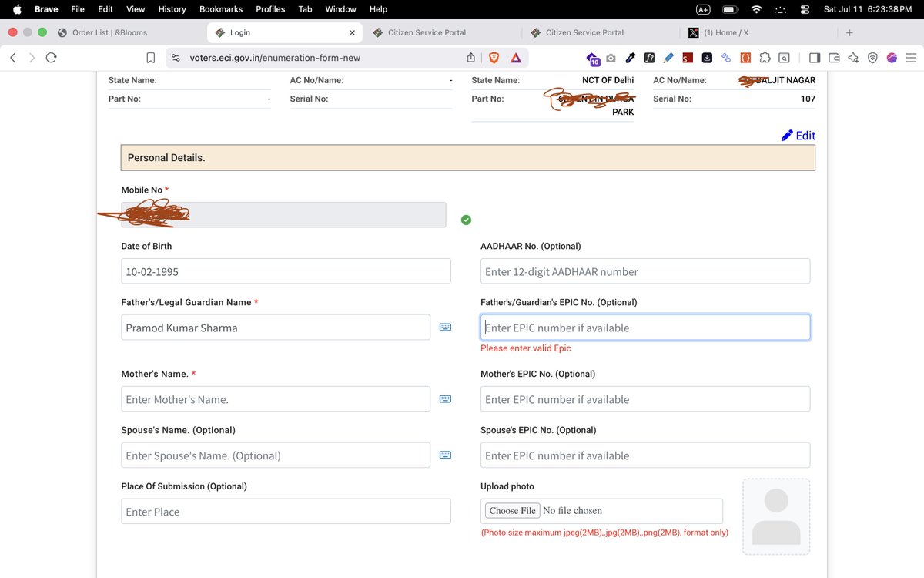This screenshot has height=578, width=924.
Task: Open the History menu
Action: pyautogui.click(x=172, y=9)
